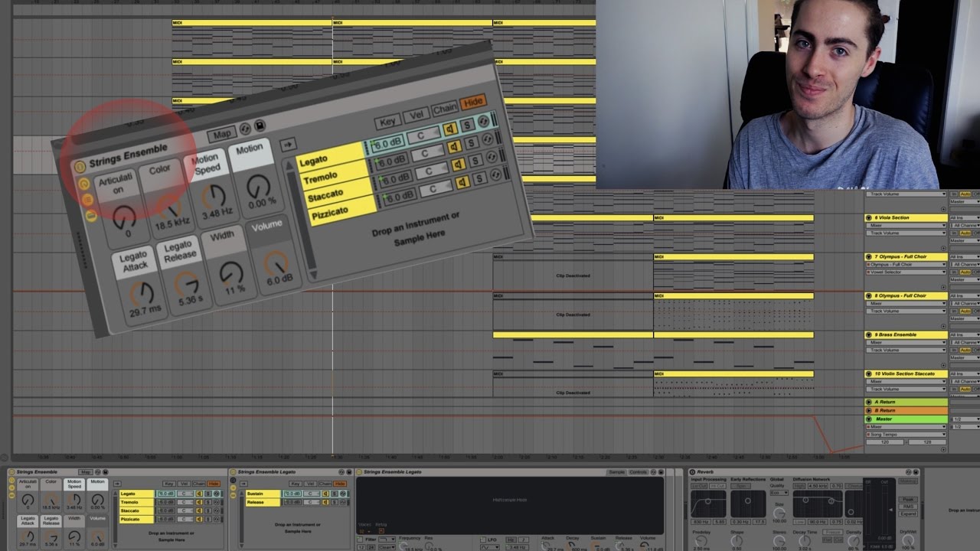This screenshot has height=551, width=980.
Task: Select Release chain in Strings Ensemble Legato rack
Action: pos(263,502)
